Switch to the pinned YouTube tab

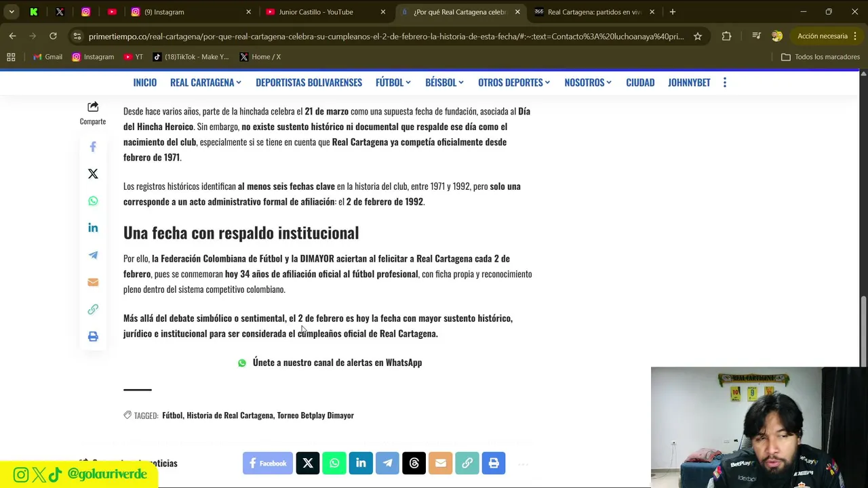112,12
